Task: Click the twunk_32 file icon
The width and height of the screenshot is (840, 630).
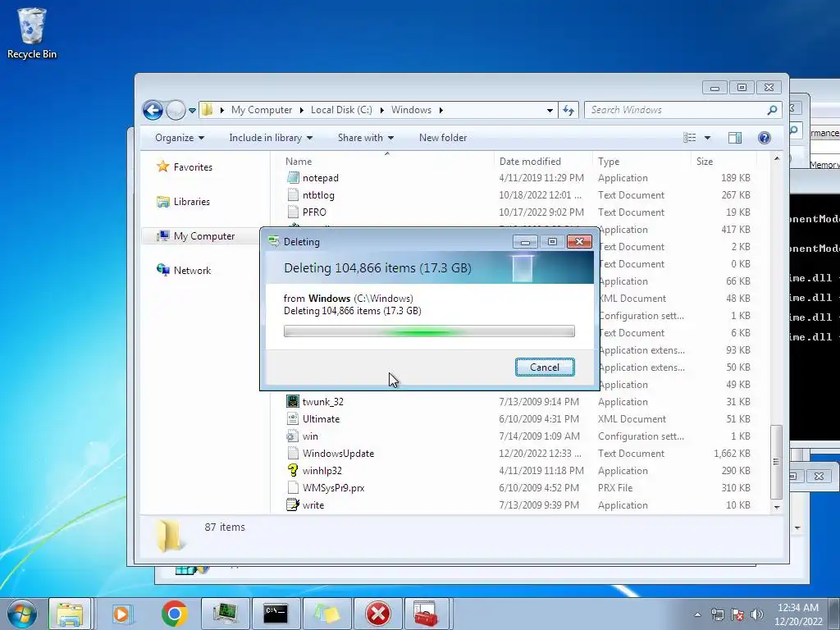Action: pyautogui.click(x=293, y=401)
